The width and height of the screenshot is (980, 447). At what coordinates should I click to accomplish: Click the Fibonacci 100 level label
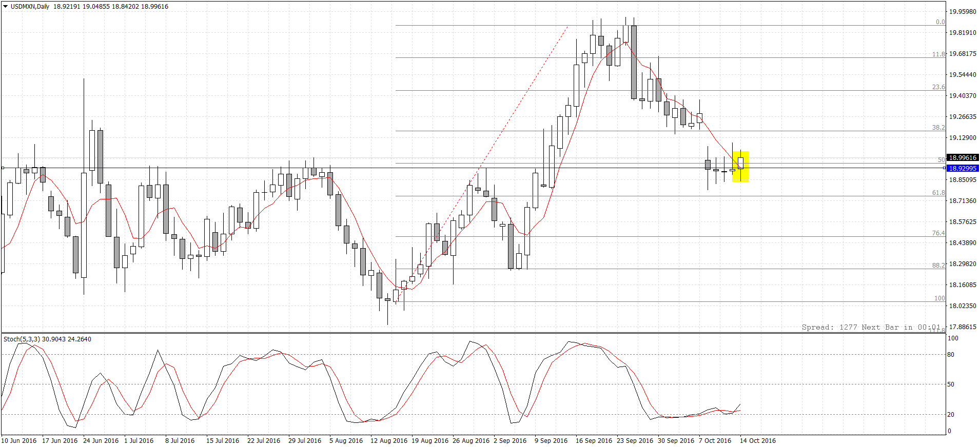pos(939,298)
